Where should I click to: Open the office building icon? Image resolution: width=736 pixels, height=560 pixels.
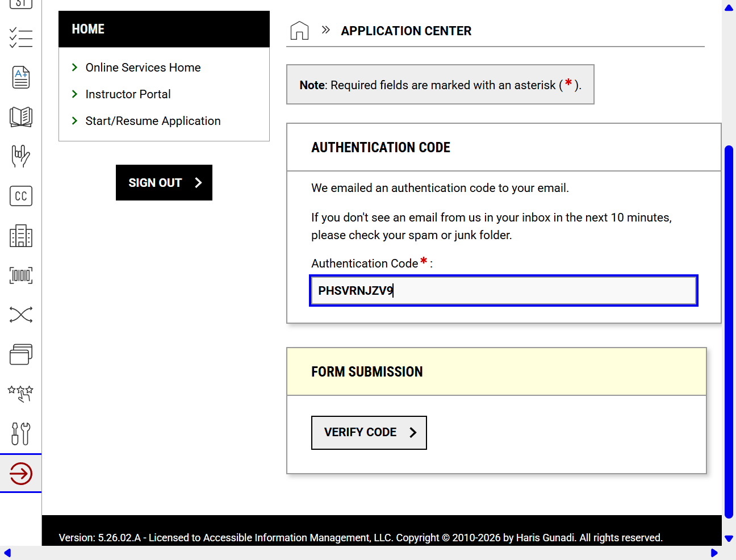(21, 236)
